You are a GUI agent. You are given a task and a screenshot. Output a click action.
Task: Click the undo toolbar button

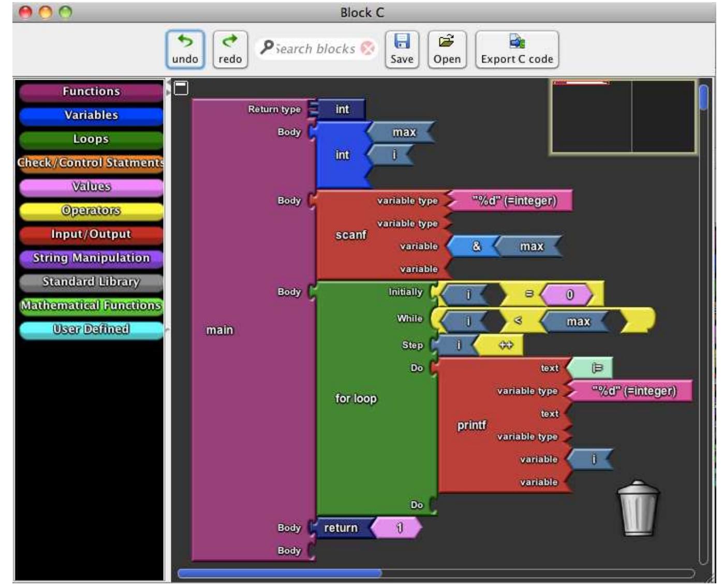[185, 49]
